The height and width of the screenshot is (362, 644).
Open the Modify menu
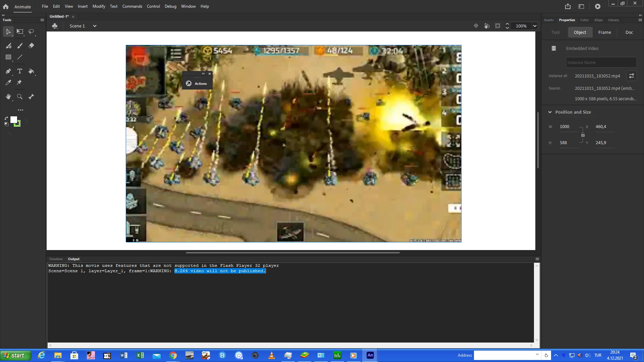[99, 6]
